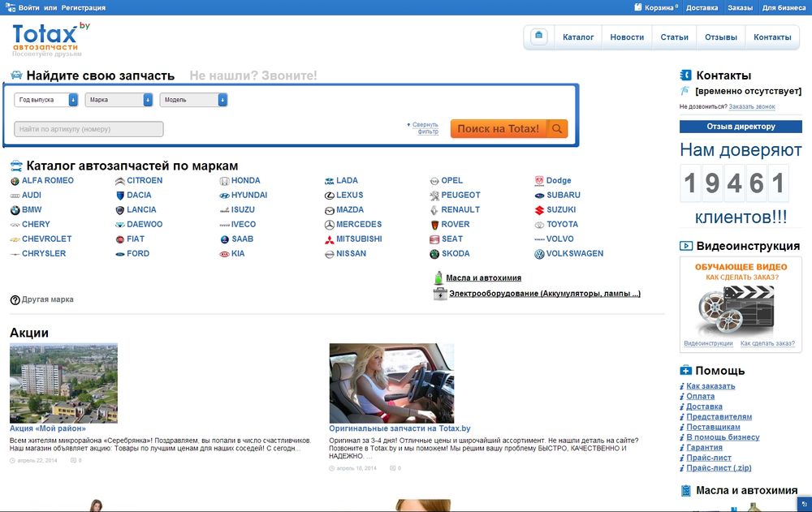Click the battery electrical equipment icon
Viewport: 812px width, 512px height.
click(x=439, y=294)
